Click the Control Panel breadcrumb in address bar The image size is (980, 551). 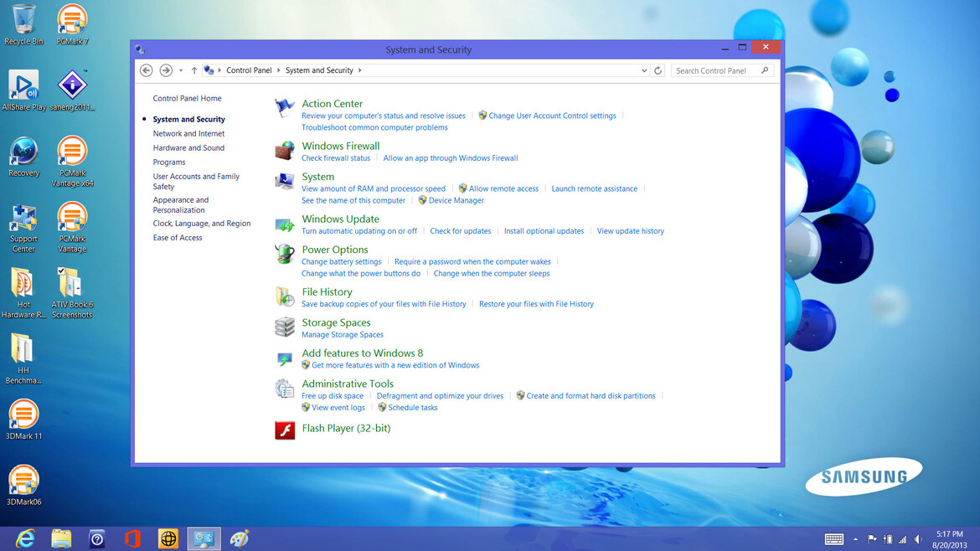pyautogui.click(x=249, y=70)
